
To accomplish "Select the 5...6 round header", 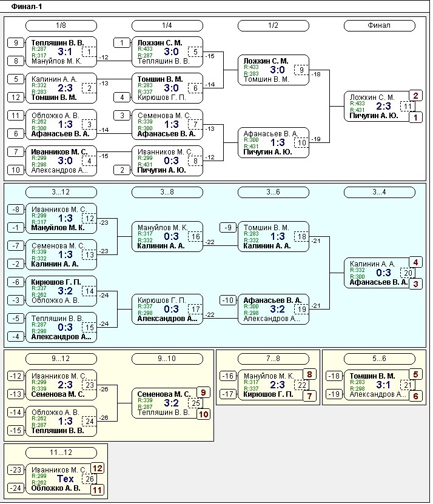I will pyautogui.click(x=380, y=359).
